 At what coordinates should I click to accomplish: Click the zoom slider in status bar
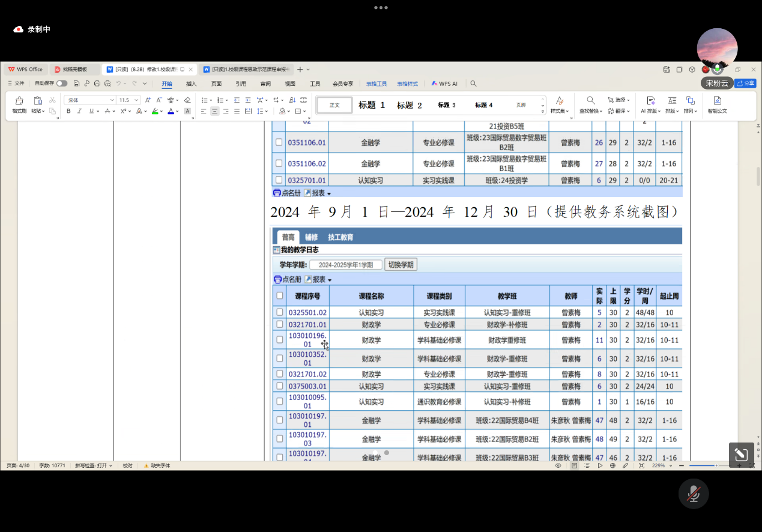click(716, 465)
